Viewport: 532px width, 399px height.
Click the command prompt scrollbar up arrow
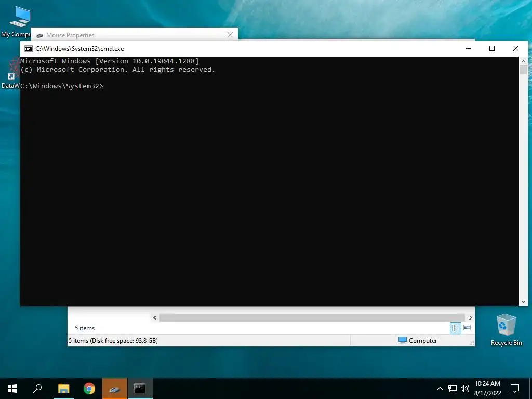point(523,61)
